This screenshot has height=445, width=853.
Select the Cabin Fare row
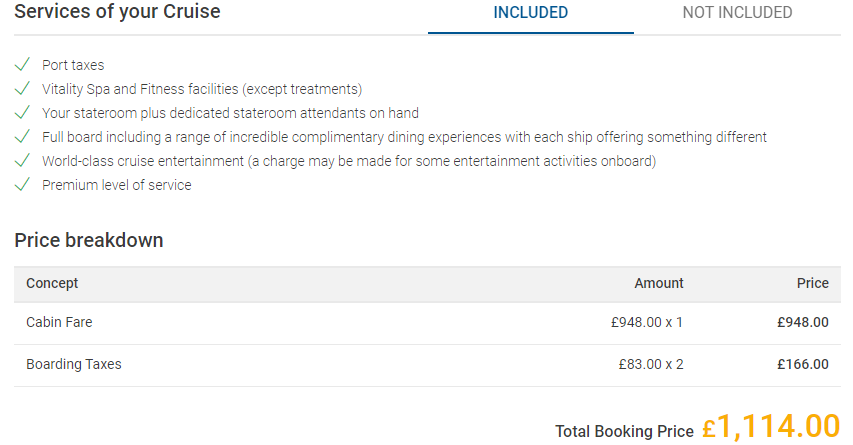point(59,322)
